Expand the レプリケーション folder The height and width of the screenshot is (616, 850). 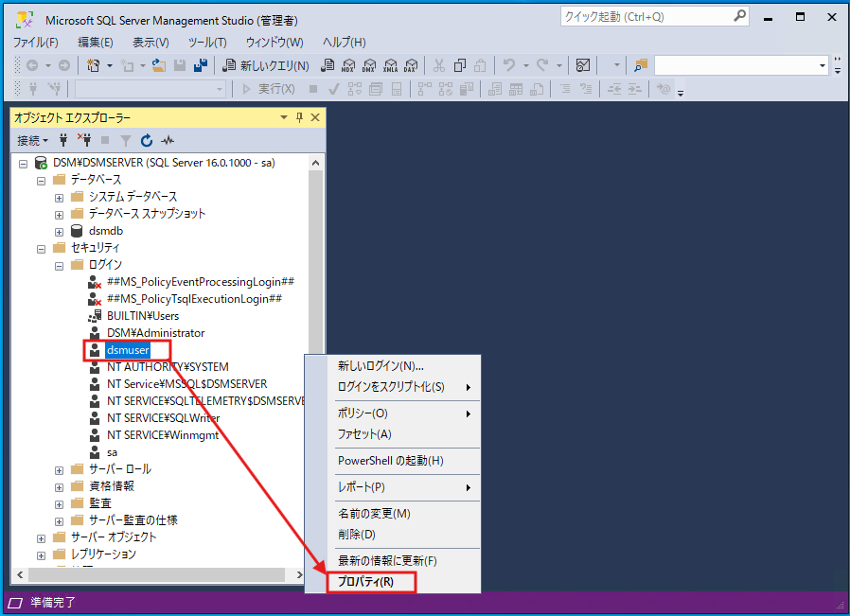coord(42,555)
